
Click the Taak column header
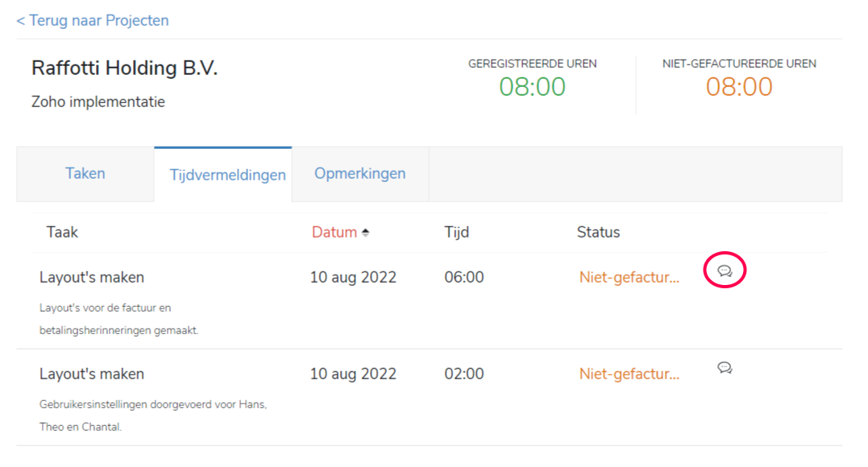pos(62,233)
